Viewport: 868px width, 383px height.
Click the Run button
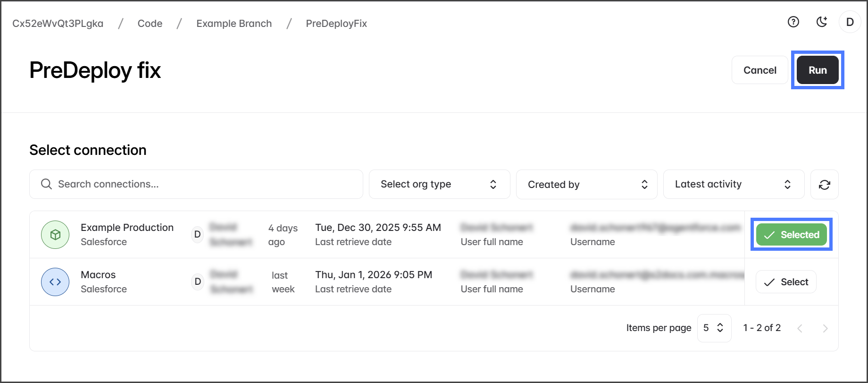coord(818,70)
